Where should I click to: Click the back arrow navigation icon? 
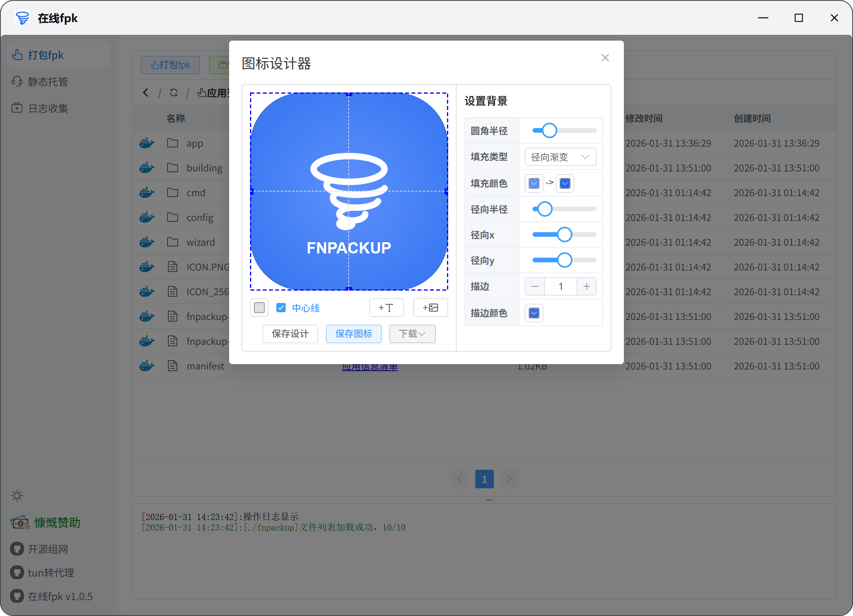(146, 92)
